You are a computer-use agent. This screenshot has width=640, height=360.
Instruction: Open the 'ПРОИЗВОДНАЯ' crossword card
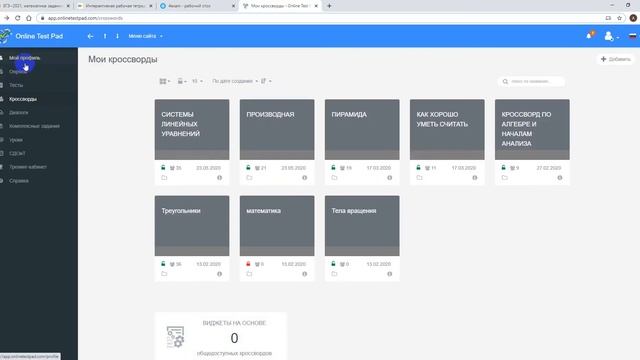(277, 129)
